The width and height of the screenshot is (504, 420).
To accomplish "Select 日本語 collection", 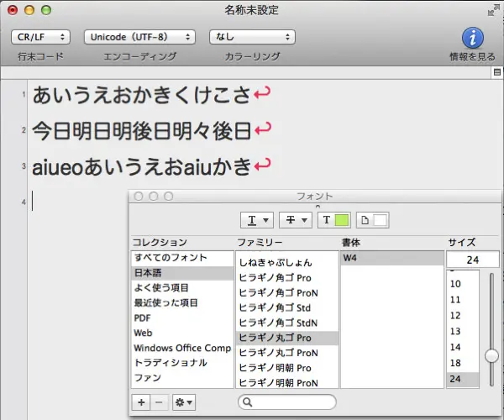I will click(182, 273).
